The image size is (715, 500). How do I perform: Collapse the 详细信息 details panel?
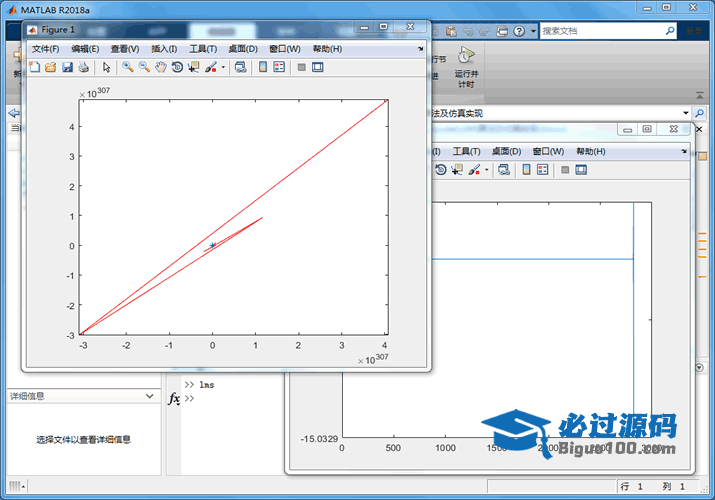tap(152, 396)
